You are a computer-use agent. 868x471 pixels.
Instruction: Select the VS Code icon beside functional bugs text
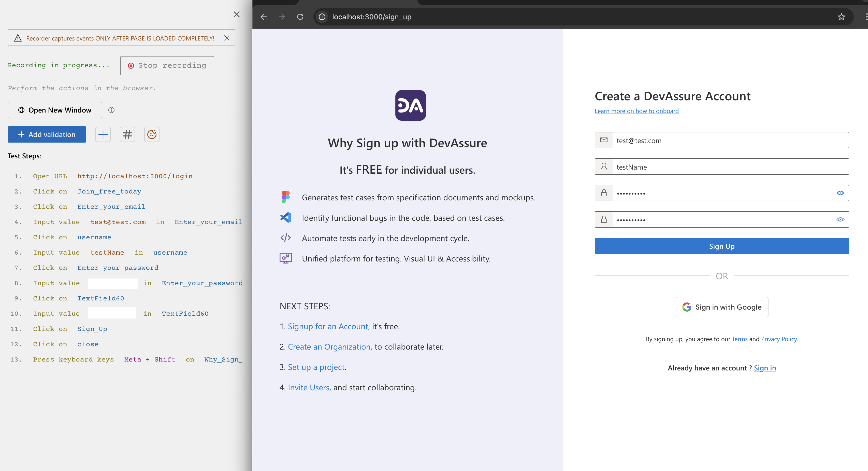coord(285,217)
